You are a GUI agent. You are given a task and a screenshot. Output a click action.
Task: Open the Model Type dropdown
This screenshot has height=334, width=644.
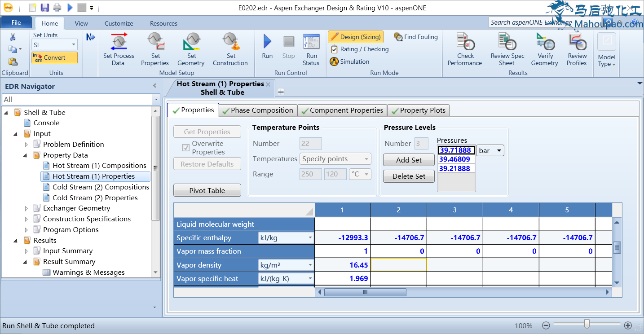pyautogui.click(x=606, y=61)
